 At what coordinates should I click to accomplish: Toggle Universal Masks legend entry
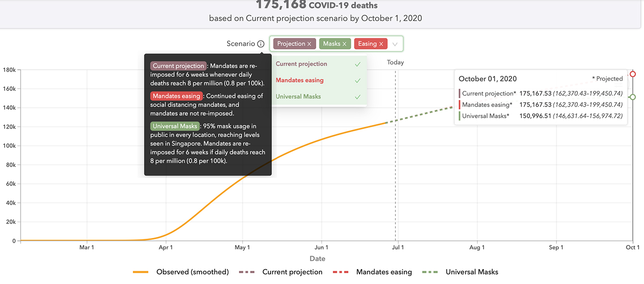tap(460, 272)
